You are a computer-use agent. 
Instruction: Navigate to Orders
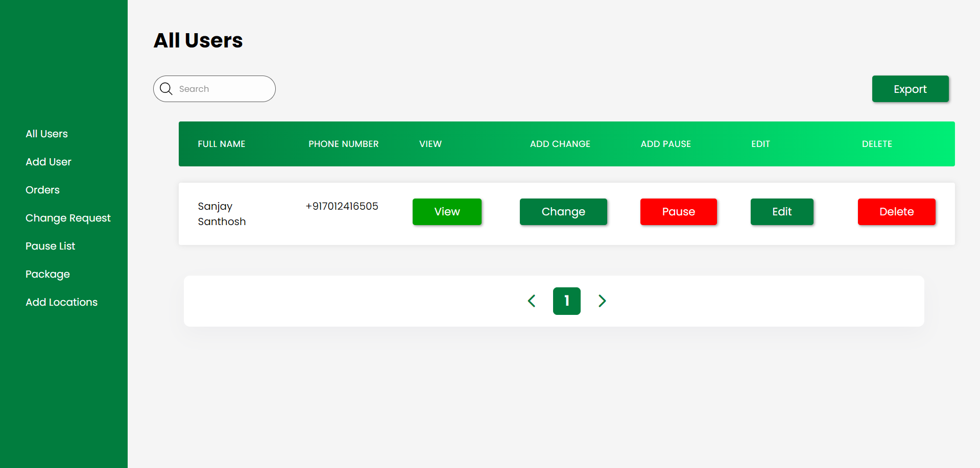click(42, 190)
